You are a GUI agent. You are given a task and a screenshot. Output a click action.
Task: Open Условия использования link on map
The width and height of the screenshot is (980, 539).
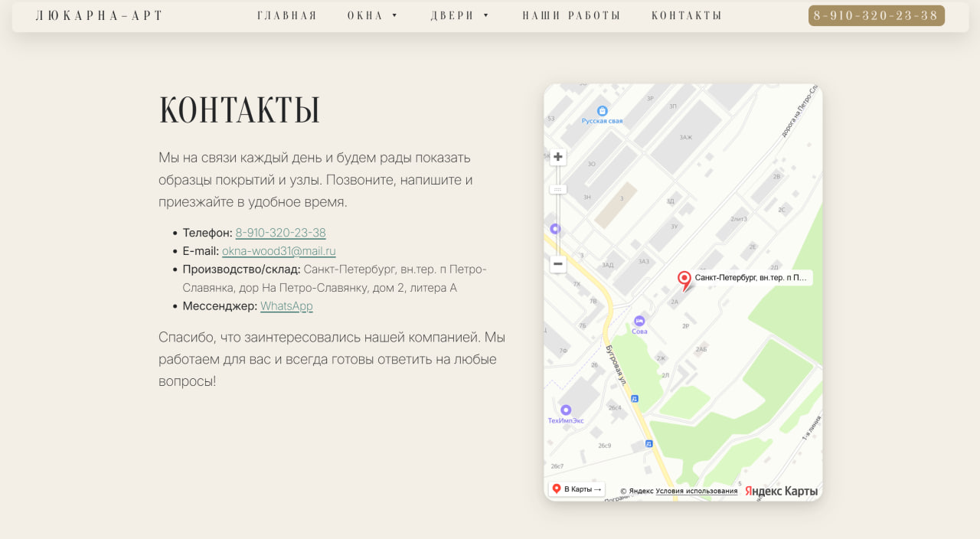click(697, 492)
